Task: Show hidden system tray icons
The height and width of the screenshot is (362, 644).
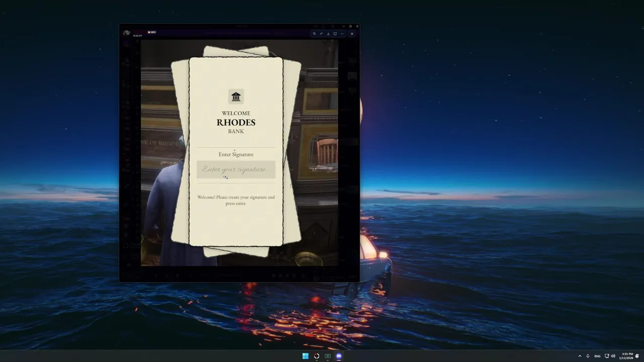Action: pos(580,356)
